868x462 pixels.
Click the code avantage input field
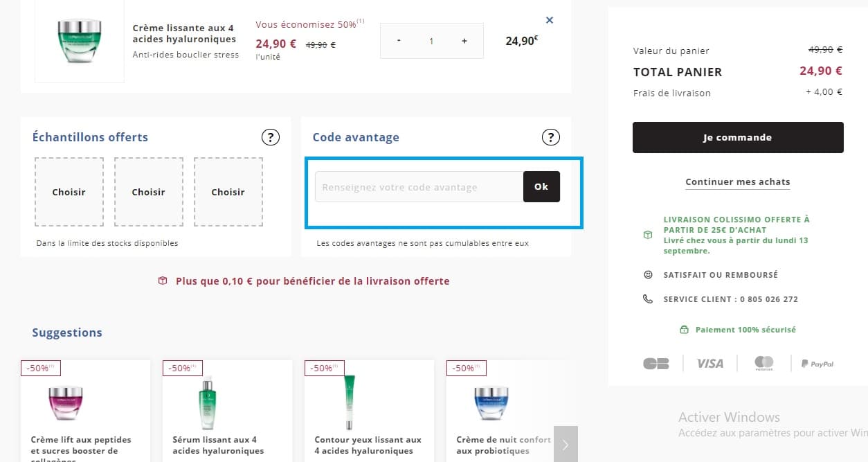pyautogui.click(x=419, y=186)
